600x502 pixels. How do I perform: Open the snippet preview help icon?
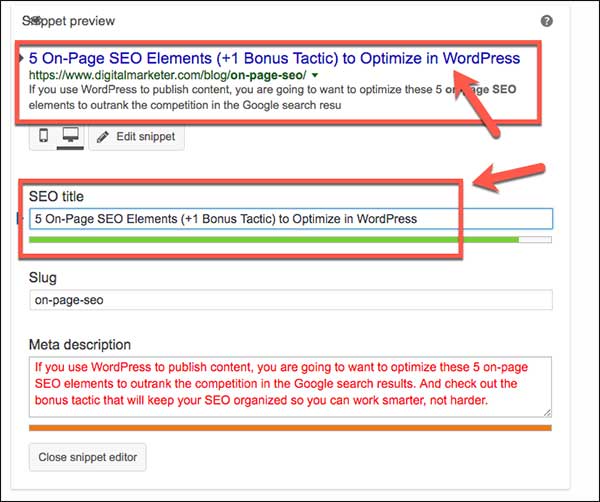tap(546, 21)
